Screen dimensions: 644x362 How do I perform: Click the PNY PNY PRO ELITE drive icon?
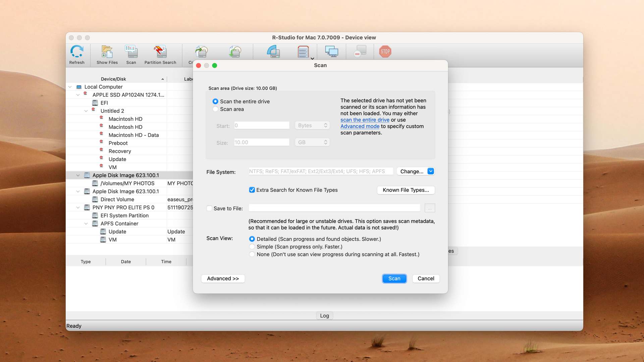(x=87, y=207)
